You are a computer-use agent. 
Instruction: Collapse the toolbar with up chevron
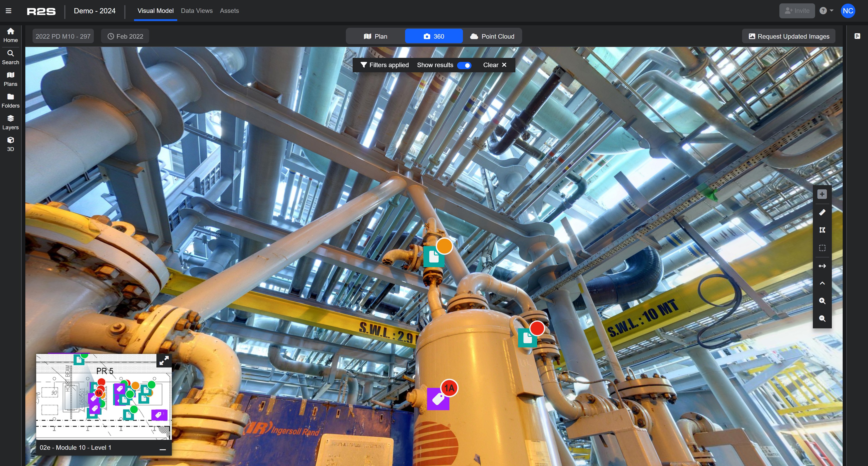822,283
